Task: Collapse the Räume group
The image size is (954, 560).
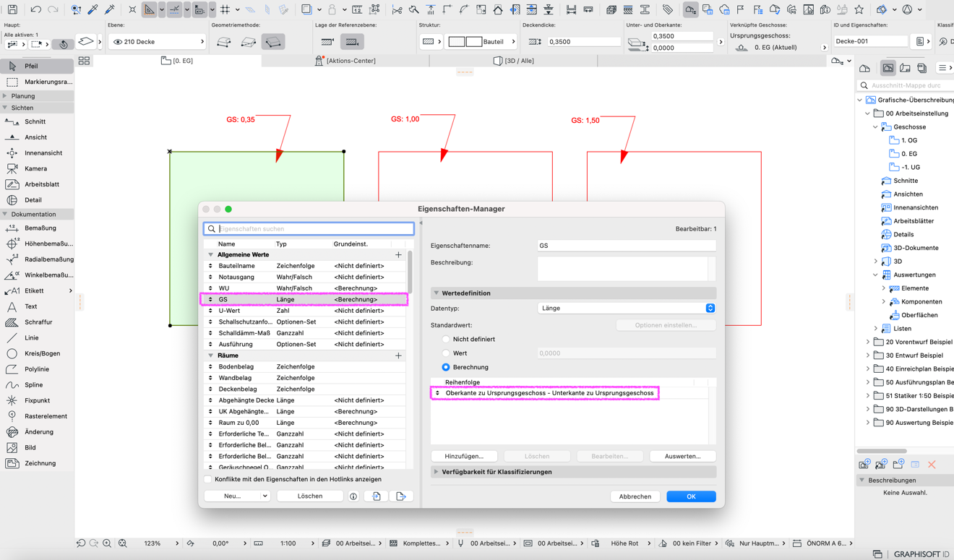Action: 210,356
